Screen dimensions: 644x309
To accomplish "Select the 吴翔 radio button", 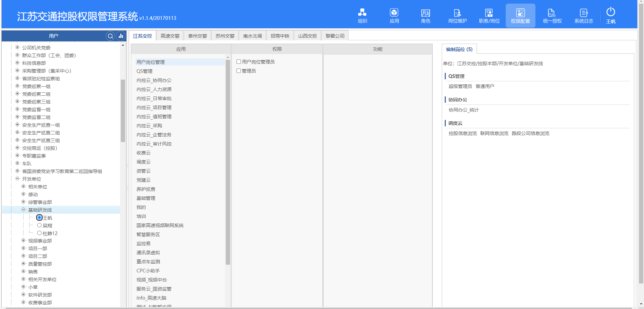I will click(40, 225).
